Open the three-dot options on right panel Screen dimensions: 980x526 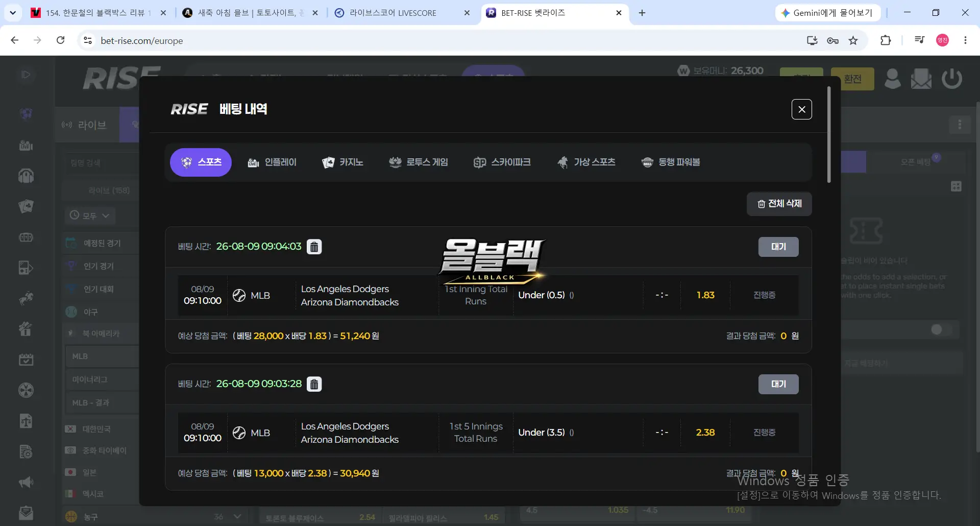tap(960, 125)
